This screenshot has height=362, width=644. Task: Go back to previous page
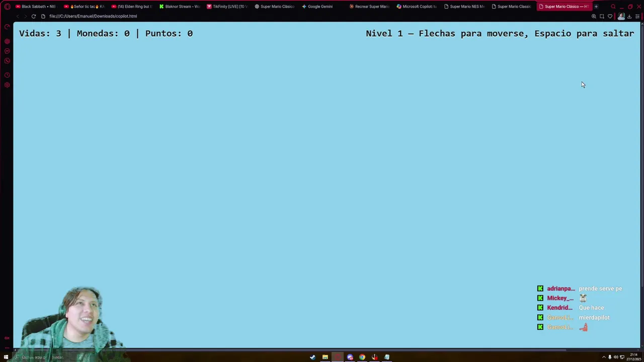tap(17, 16)
